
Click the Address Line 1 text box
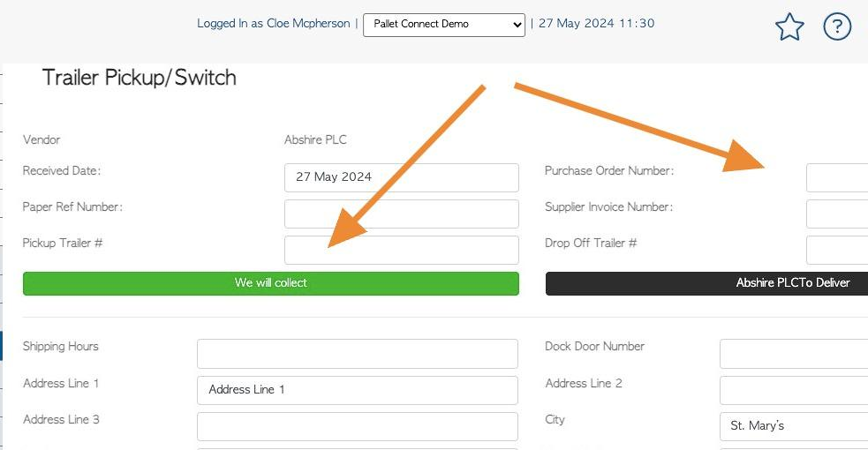358,390
